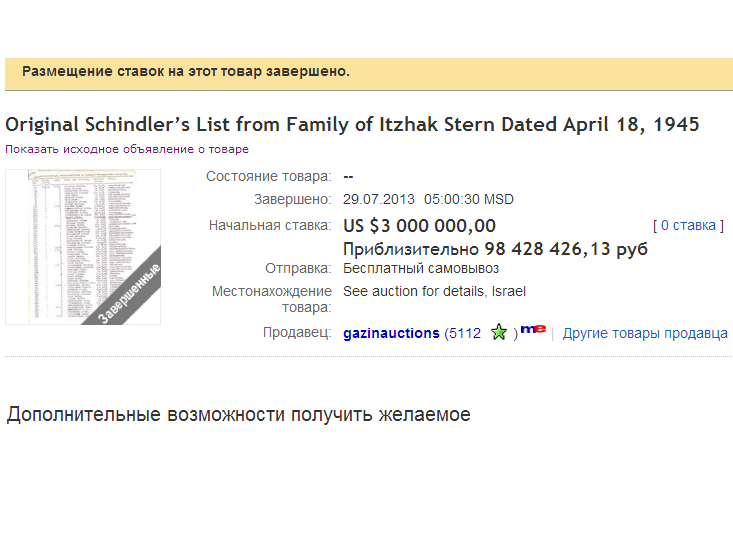Viewport: 733px width, 550px height.
Task: Click the "Бесплатный самовывоз" shipping text
Action: (x=421, y=269)
